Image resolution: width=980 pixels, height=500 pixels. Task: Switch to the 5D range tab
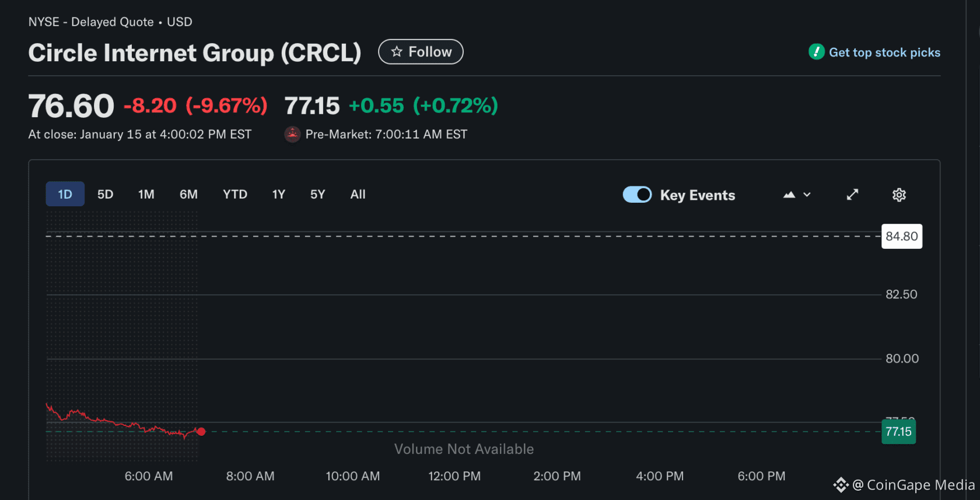pos(105,194)
